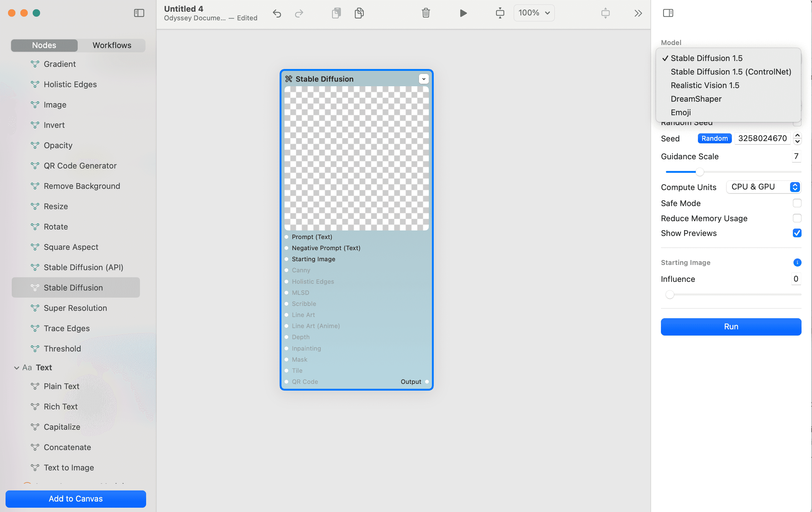Expand the Text nodes section
Image resolution: width=812 pixels, height=512 pixels.
(16, 367)
